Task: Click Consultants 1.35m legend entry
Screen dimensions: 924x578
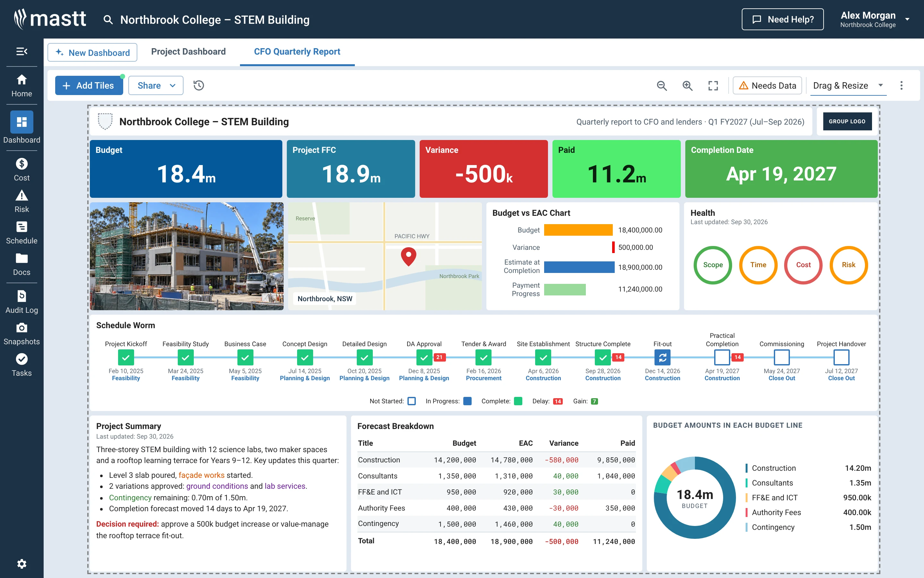Action: click(808, 483)
